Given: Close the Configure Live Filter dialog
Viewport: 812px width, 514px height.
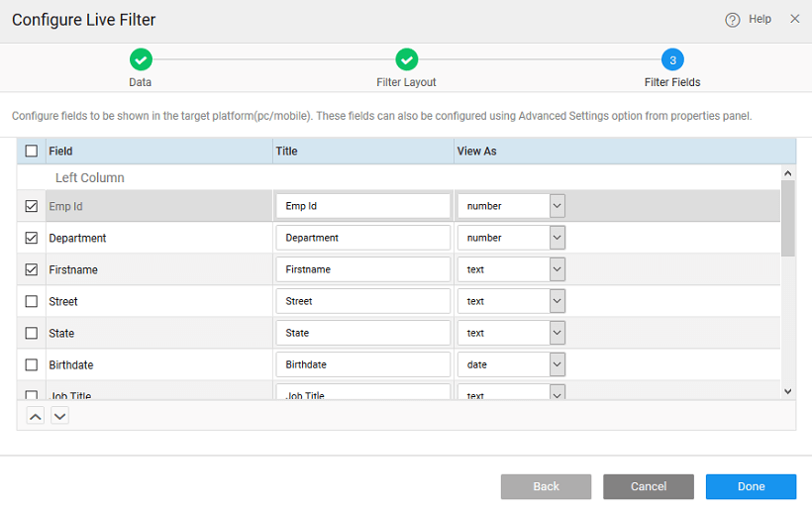Looking at the screenshot, I should pyautogui.click(x=794, y=19).
